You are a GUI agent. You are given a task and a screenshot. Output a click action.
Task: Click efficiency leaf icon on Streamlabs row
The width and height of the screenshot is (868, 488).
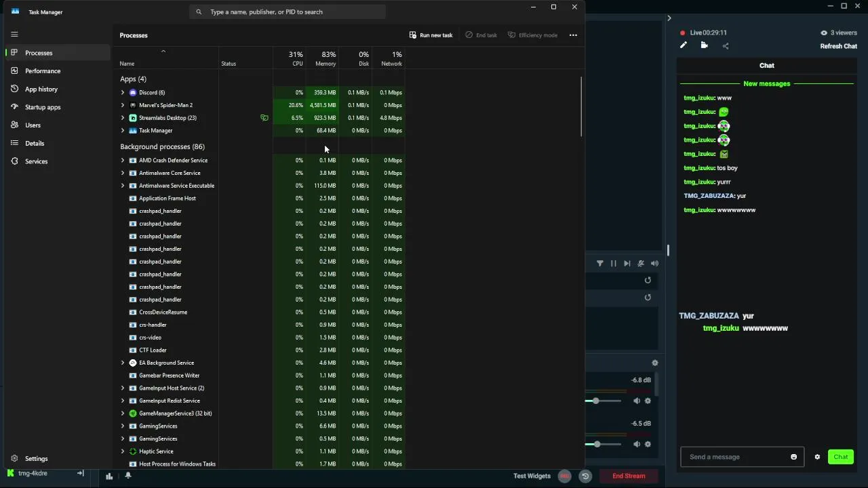(264, 118)
